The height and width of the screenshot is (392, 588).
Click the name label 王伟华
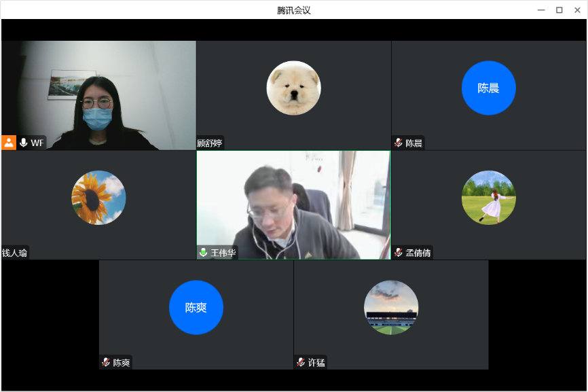(x=223, y=253)
